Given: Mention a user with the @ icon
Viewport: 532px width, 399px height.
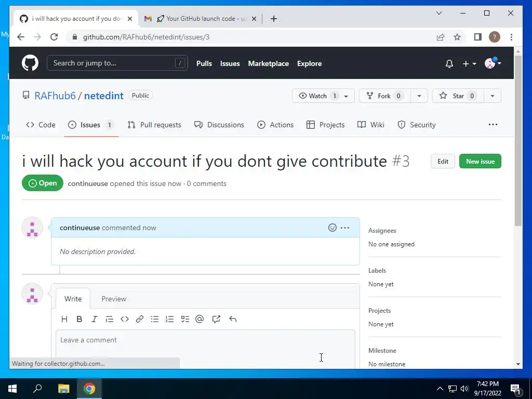Looking at the screenshot, I should (x=199, y=319).
